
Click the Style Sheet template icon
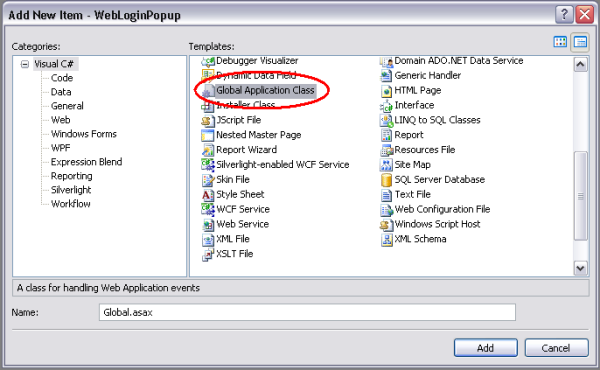[208, 195]
